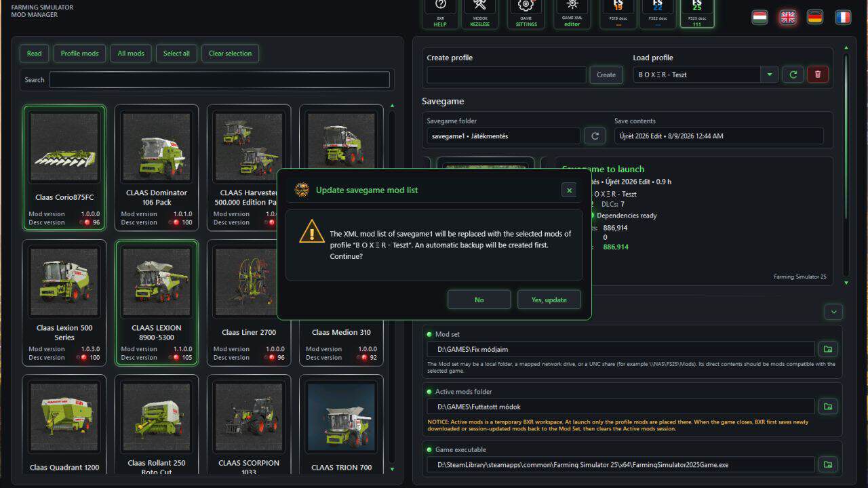Click the Savegame folder field
The image size is (868, 488).
point(504,136)
